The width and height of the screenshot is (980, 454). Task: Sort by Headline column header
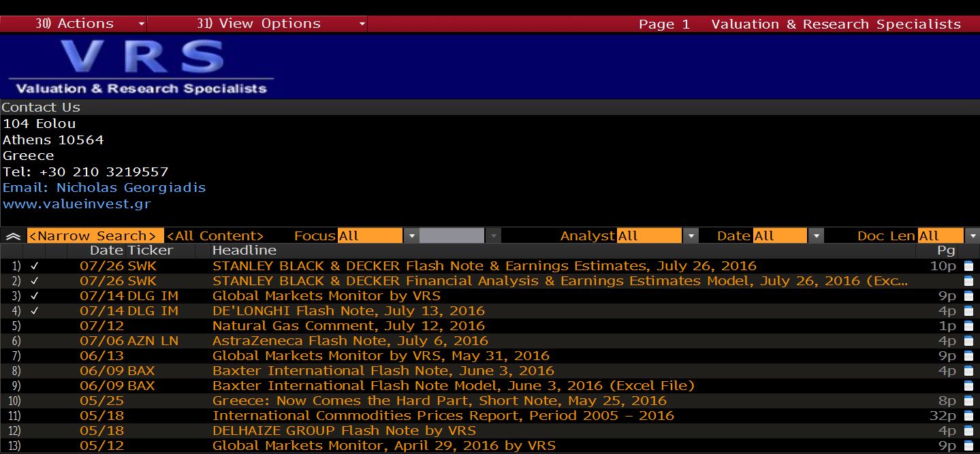244,250
